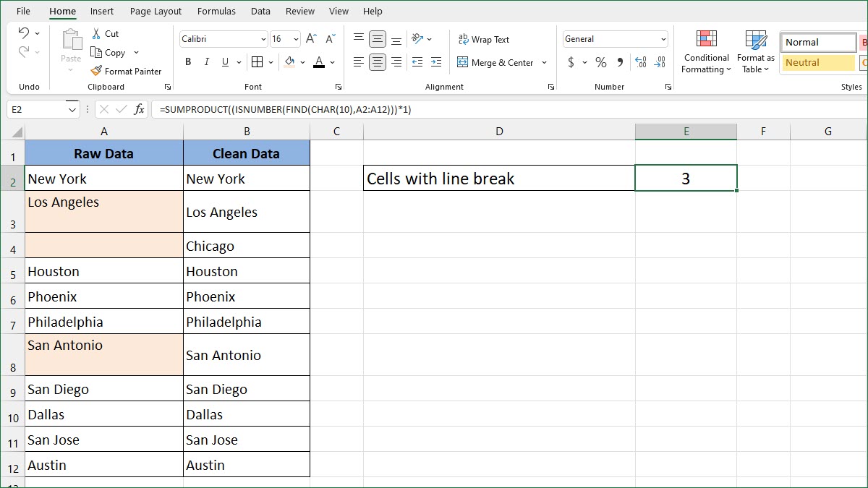Toggle Italic formatting
The image size is (868, 488).
206,61
